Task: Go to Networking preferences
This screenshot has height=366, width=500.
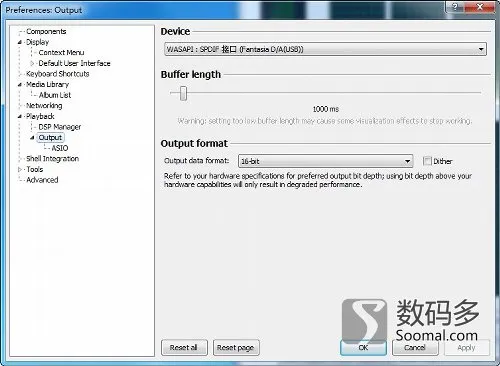Action: click(x=44, y=106)
